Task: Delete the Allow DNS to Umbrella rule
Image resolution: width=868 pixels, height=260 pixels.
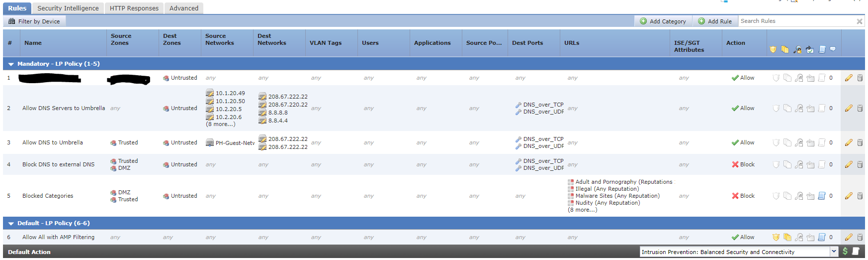Action: click(x=860, y=142)
